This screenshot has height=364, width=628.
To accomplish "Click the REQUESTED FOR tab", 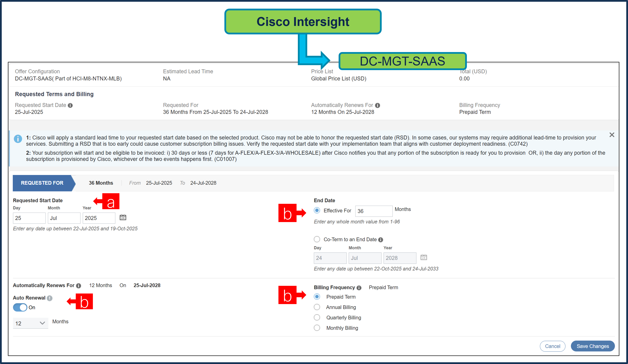I will coord(42,183).
